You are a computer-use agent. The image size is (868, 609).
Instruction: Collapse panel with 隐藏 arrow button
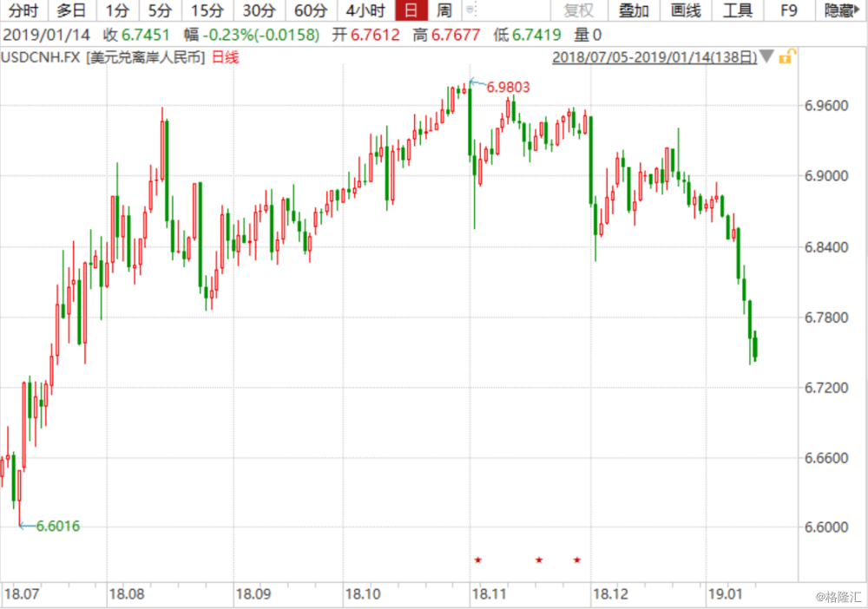843,11
